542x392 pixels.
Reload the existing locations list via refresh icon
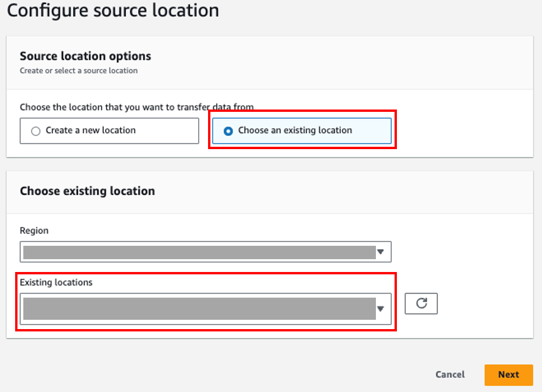[x=421, y=303]
